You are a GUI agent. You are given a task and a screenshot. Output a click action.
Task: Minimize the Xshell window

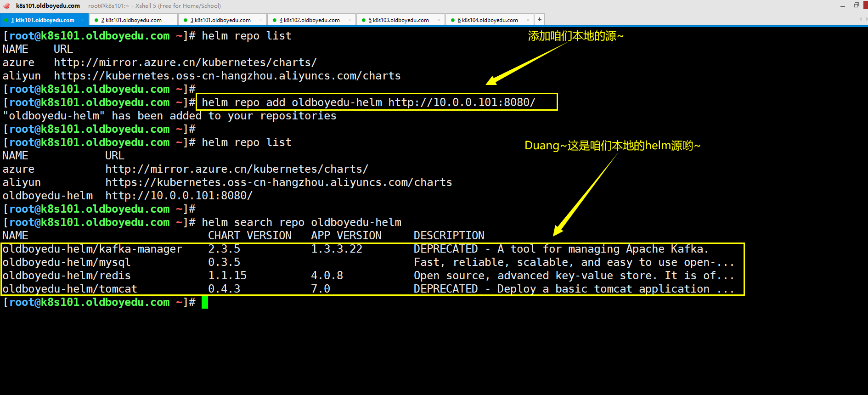point(843,6)
